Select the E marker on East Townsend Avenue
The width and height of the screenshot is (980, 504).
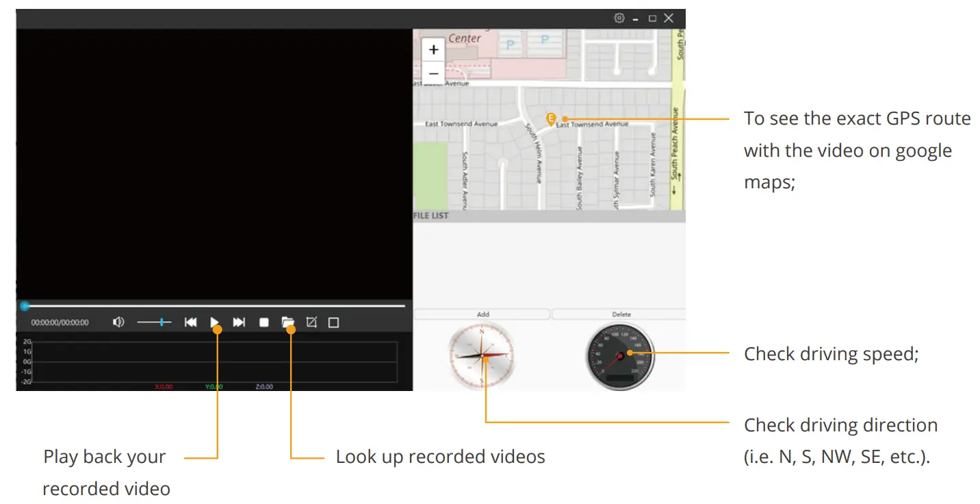point(551,117)
